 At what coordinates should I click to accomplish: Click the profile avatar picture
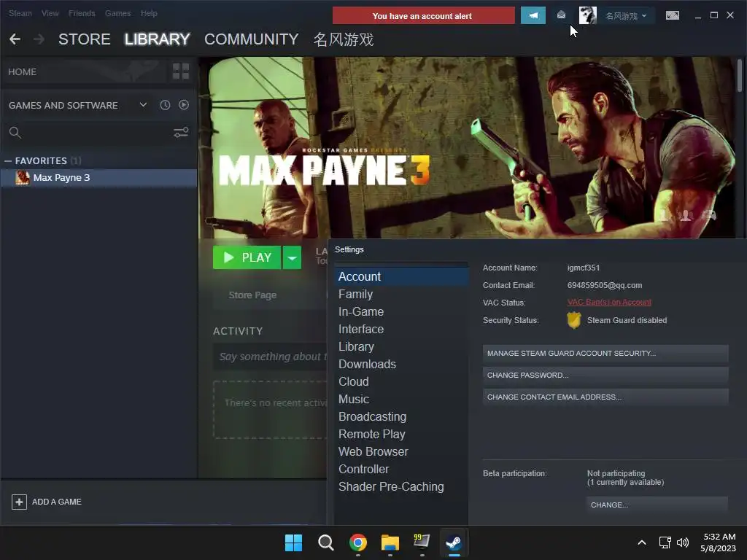[x=587, y=16]
